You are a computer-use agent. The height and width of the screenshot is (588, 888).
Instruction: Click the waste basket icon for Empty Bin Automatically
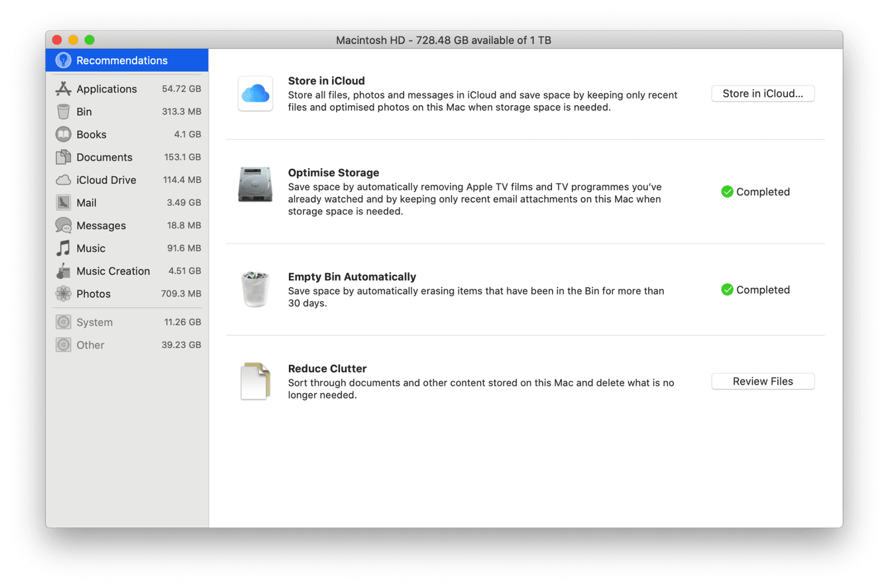(255, 287)
